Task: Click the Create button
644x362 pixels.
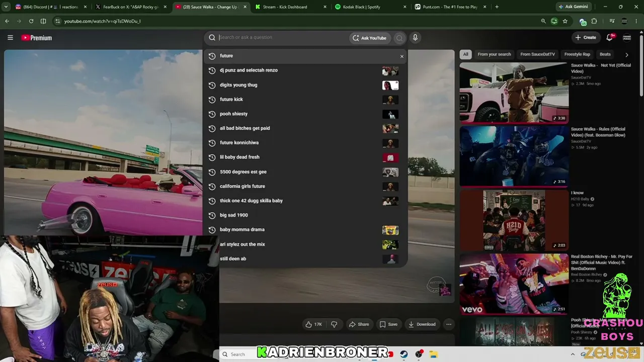Action: (x=586, y=38)
